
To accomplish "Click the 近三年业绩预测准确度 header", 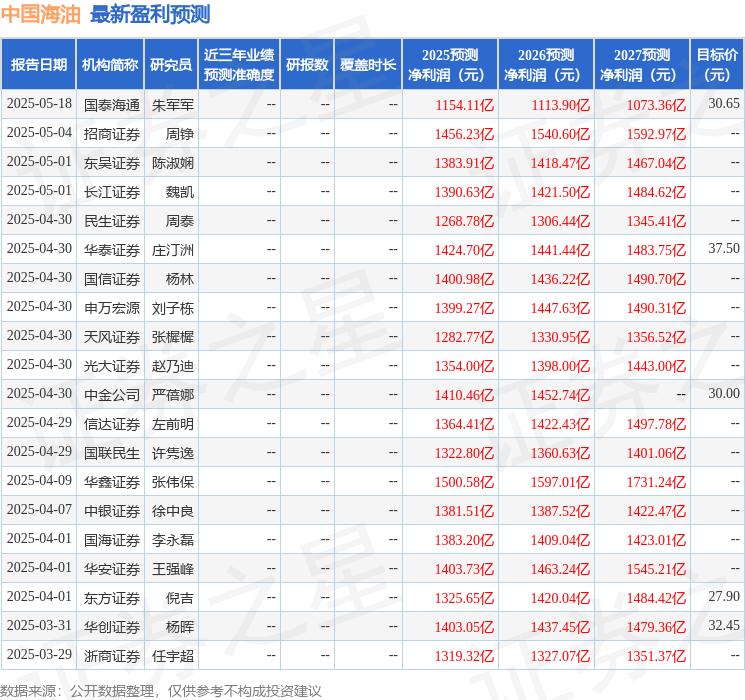I will coord(239,65).
